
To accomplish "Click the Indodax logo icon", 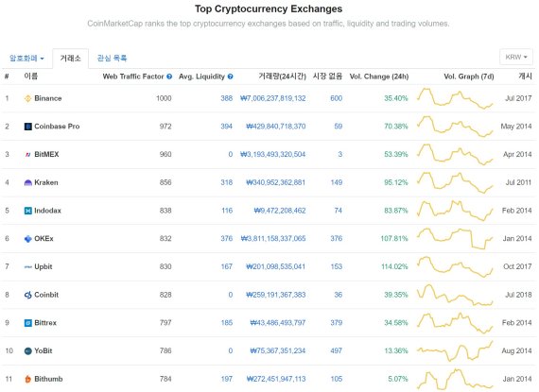I will [27, 211].
